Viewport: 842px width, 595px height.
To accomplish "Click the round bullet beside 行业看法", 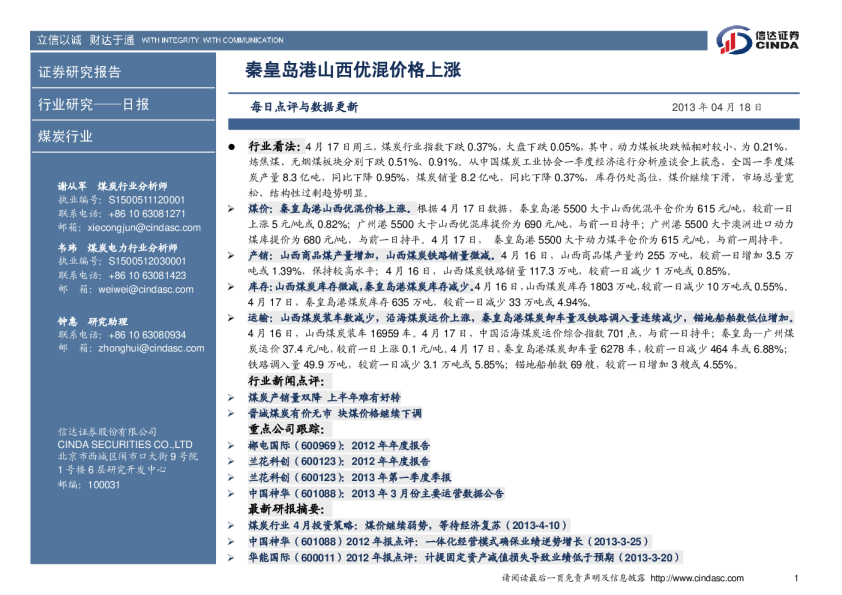I will 231,145.
